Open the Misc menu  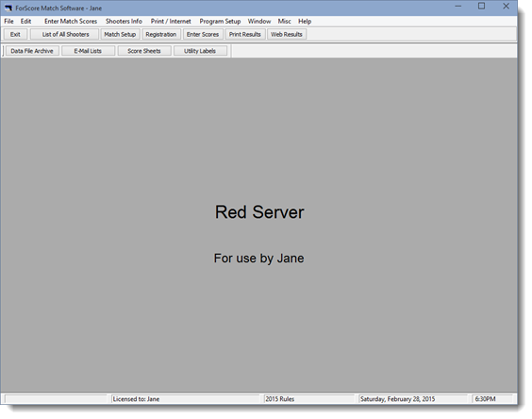tap(284, 22)
